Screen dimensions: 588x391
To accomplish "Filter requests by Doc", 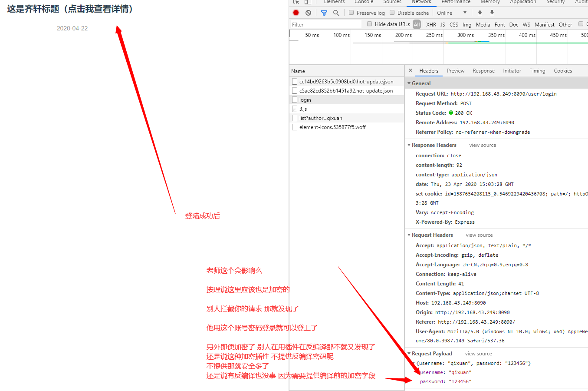I will pos(514,25).
